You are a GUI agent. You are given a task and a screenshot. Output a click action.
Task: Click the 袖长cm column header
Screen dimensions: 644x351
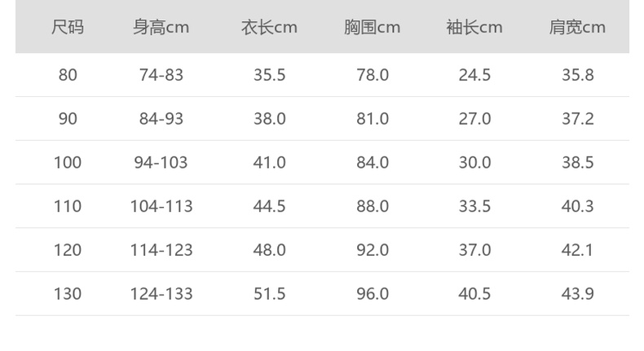474,28
